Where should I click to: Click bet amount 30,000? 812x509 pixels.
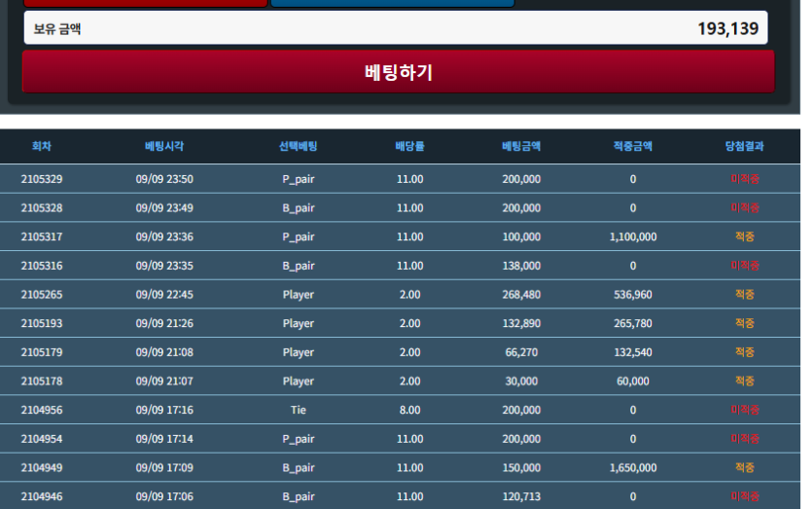pyautogui.click(x=521, y=381)
